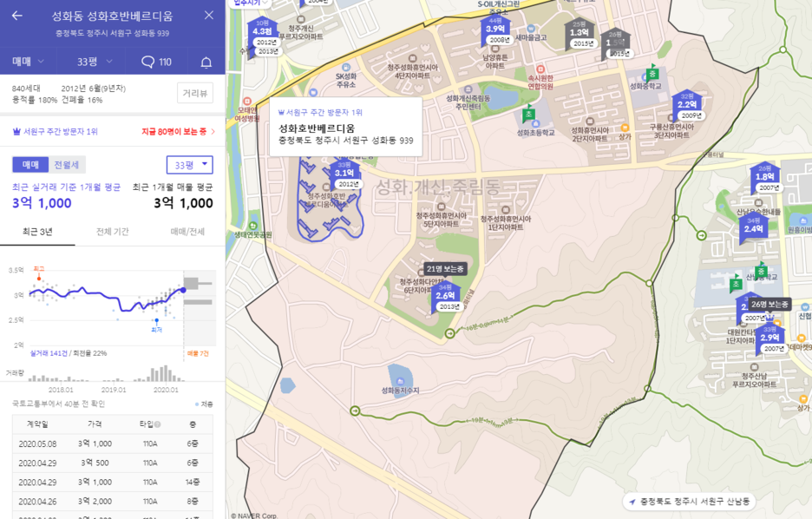The height and width of the screenshot is (519, 812).
Task: Open the 거리뷰 street view button
Action: coord(194,93)
